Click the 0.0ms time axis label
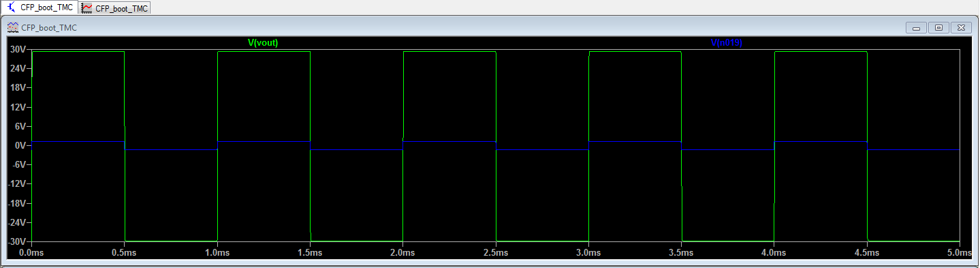Image resolution: width=980 pixels, height=268 pixels. [31, 252]
